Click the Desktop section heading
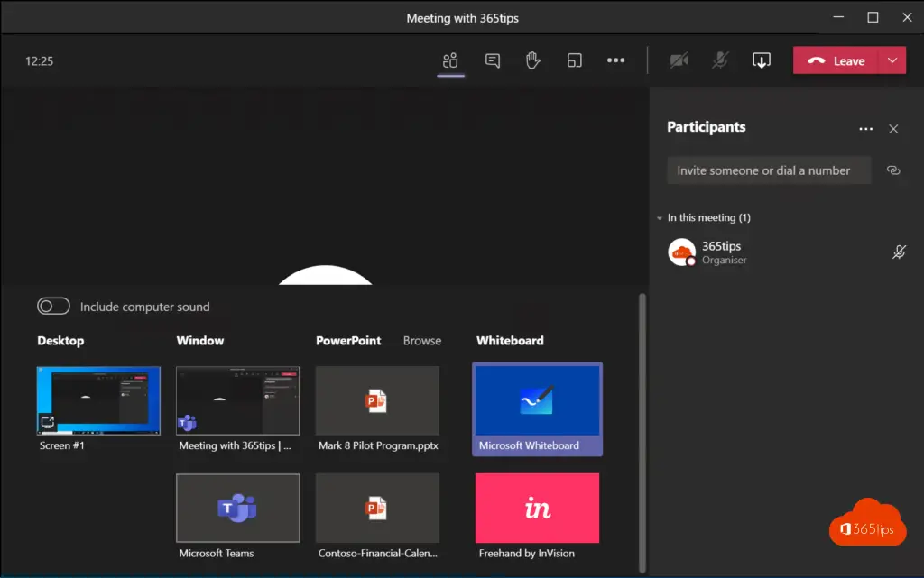 pos(60,341)
